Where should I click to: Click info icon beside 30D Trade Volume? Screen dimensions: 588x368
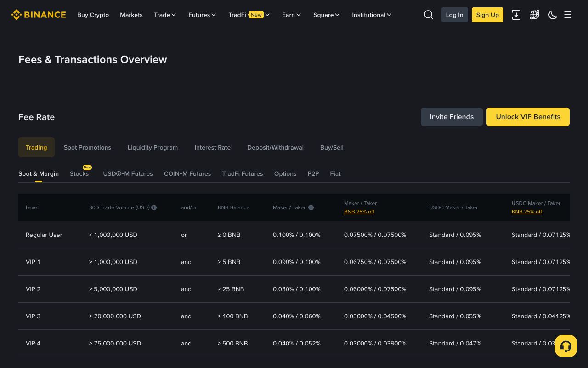click(x=154, y=207)
